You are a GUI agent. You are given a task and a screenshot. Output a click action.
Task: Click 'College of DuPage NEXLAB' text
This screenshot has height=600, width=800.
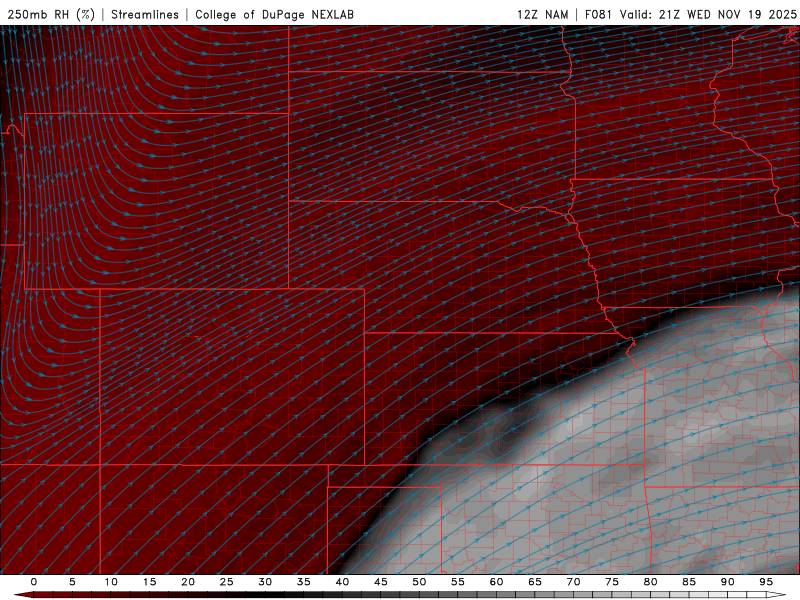(274, 14)
